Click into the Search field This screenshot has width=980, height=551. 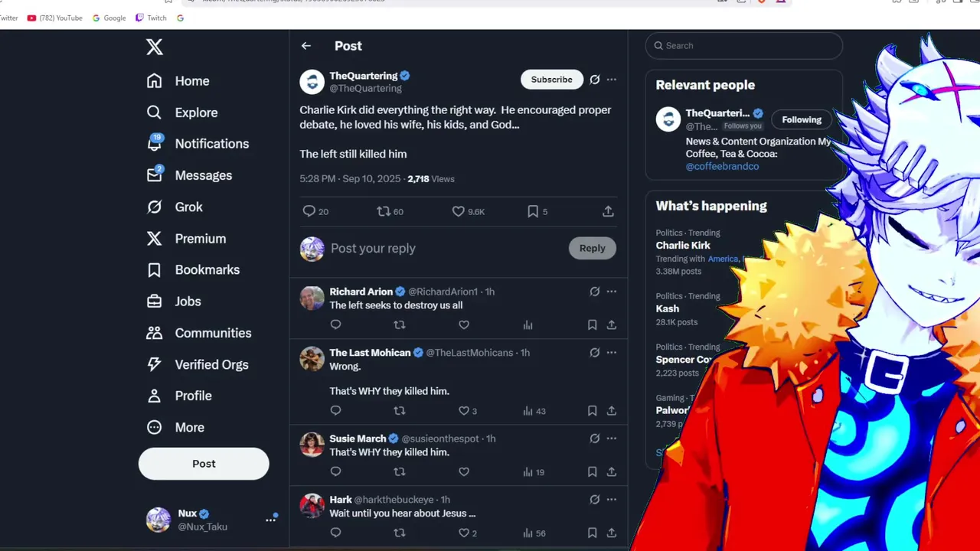pos(744,46)
